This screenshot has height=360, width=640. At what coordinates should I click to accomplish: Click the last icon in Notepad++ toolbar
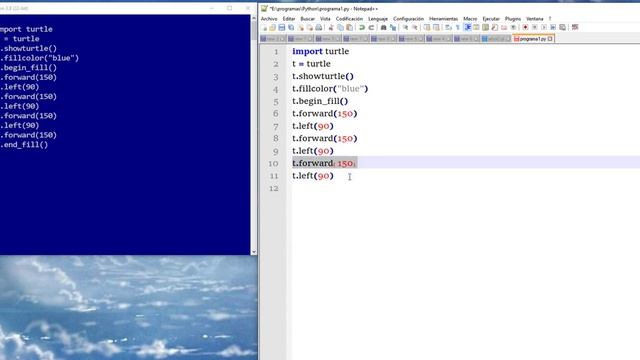pos(575,27)
